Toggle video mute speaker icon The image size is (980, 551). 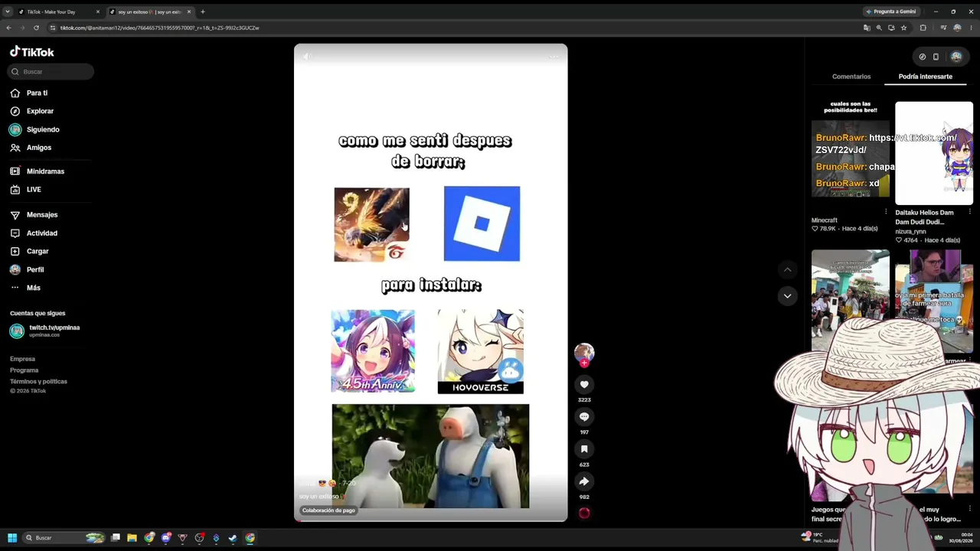[x=306, y=57]
